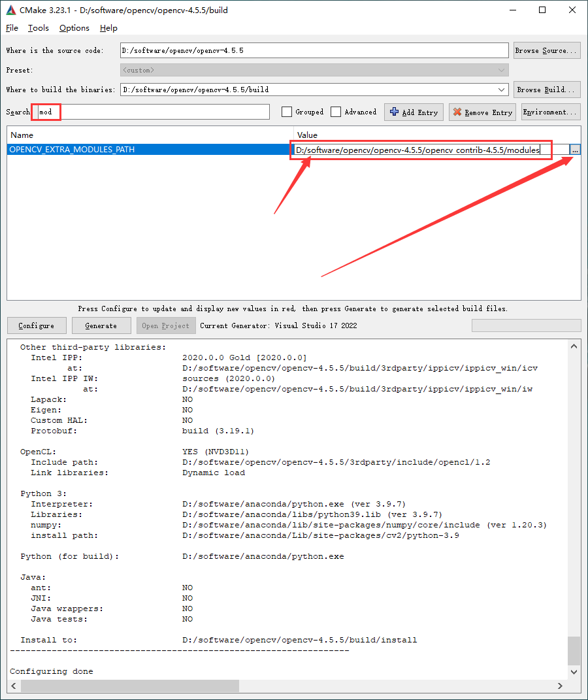Click the 'ant:' line in log
The height and width of the screenshot is (700, 588).
pyautogui.click(x=112, y=588)
